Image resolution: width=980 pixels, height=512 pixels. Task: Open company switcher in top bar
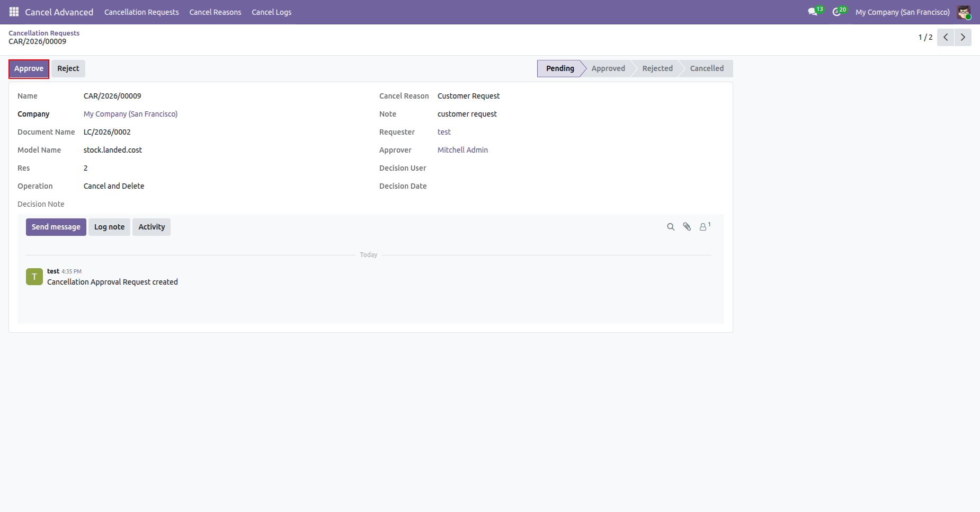[x=903, y=12]
